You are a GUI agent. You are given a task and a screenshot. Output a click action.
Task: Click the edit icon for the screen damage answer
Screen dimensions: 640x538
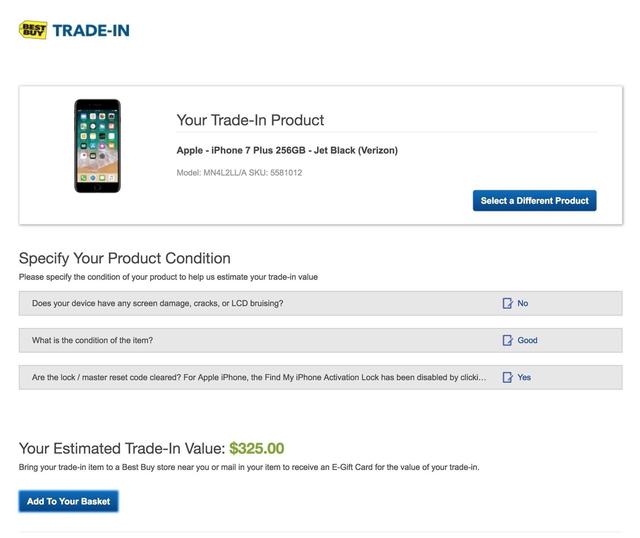click(x=508, y=303)
